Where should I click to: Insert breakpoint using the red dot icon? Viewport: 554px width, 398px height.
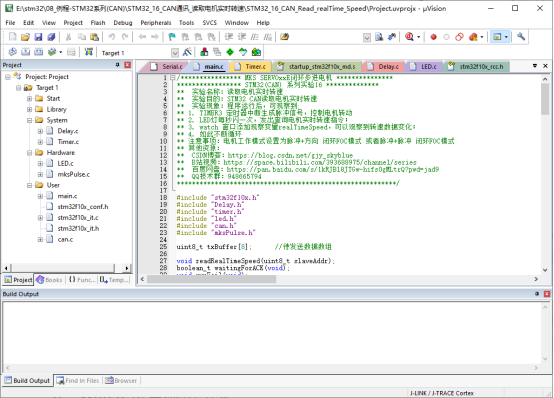[434, 37]
